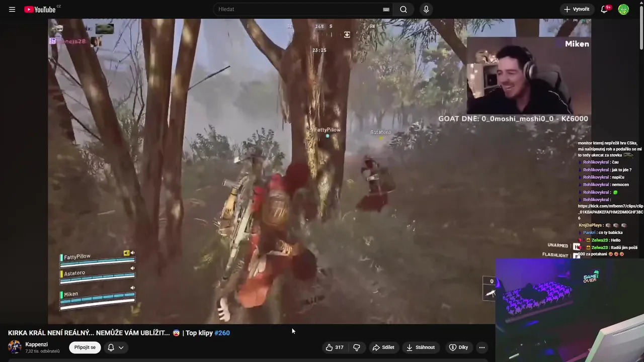Open the Vytvořit create menu
Image resolution: width=644 pixels, height=362 pixels.
pos(577,10)
